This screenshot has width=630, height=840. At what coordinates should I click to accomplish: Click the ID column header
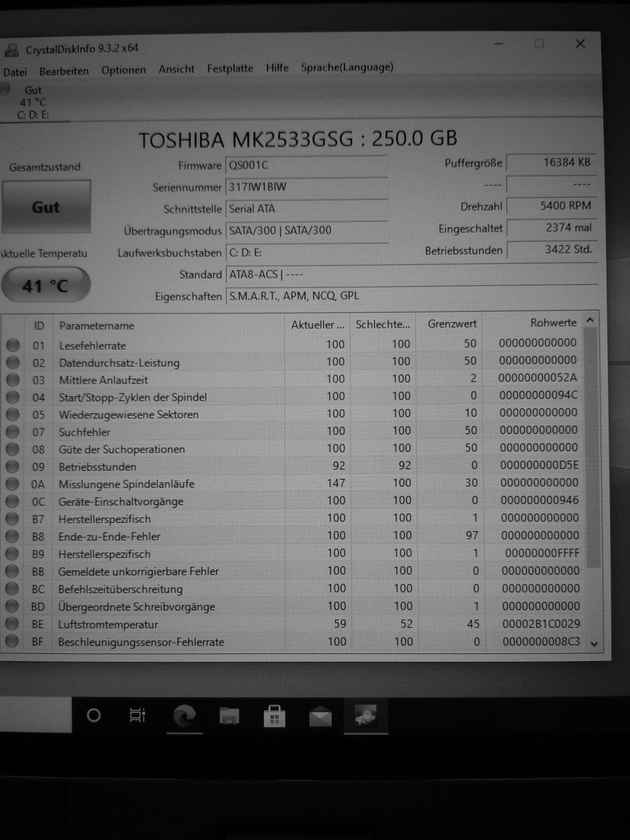pos(39,325)
